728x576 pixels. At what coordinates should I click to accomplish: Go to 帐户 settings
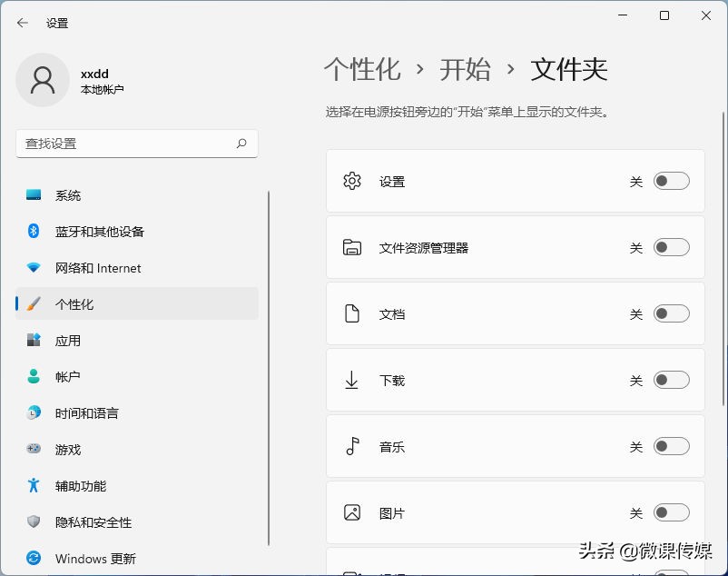[x=137, y=376]
